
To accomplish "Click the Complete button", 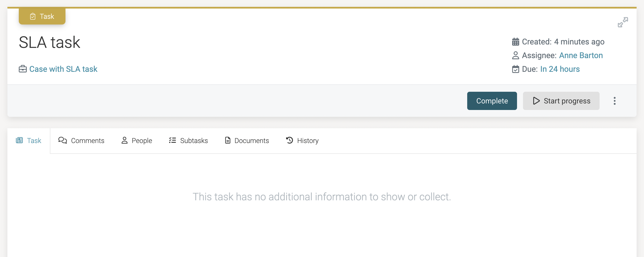I will point(492,101).
